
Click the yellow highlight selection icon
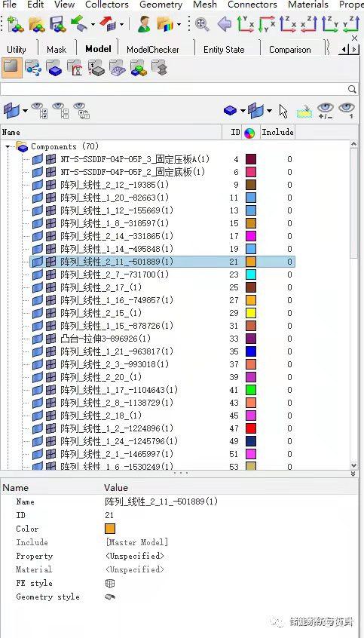304,111
